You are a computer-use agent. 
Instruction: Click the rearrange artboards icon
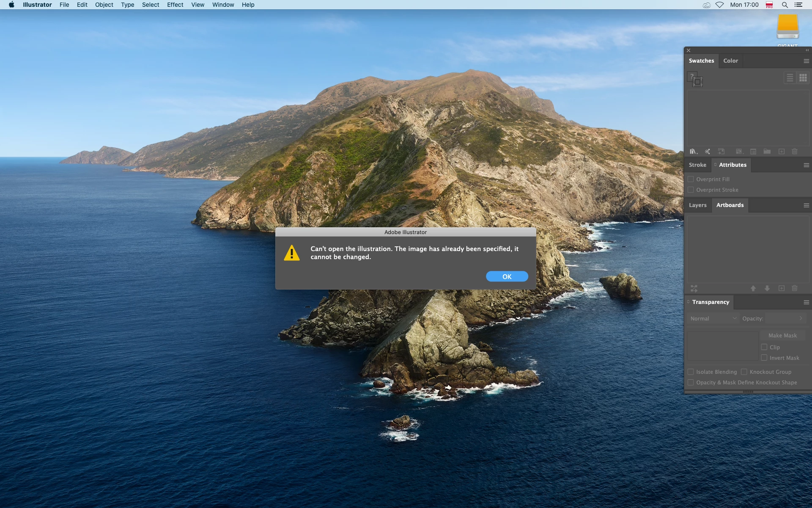694,288
